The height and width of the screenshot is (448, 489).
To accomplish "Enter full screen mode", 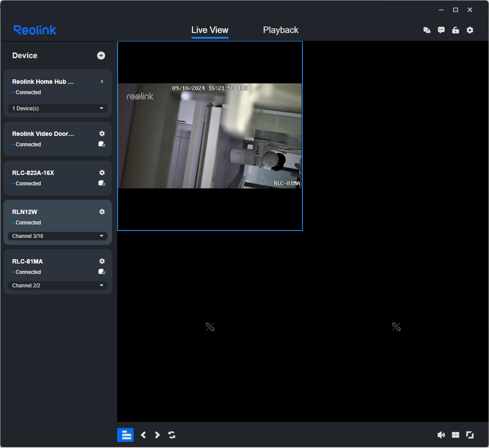I will click(x=470, y=435).
